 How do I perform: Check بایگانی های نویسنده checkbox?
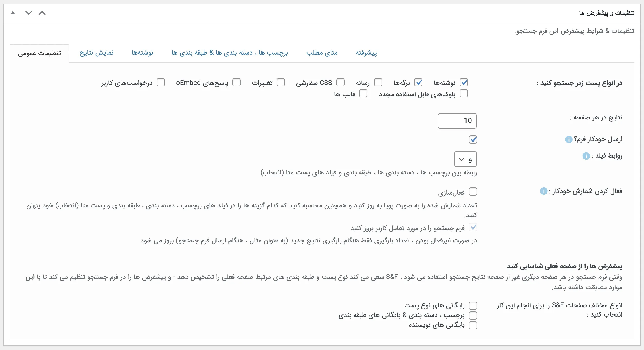[x=473, y=325]
